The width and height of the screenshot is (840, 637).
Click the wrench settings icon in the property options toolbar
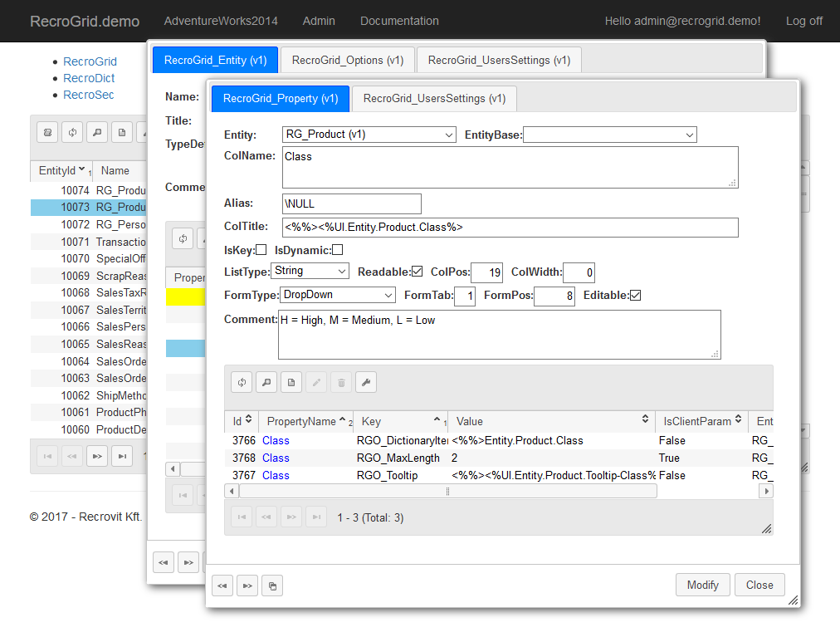click(x=366, y=382)
